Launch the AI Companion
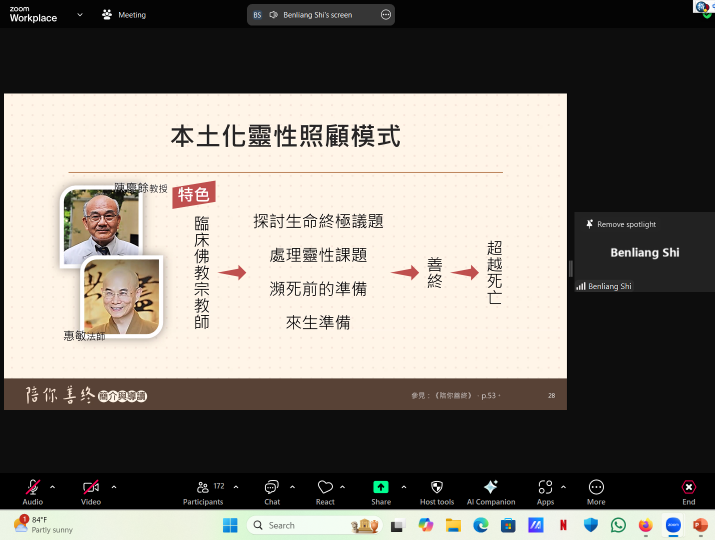This screenshot has height=540, width=715. point(490,488)
